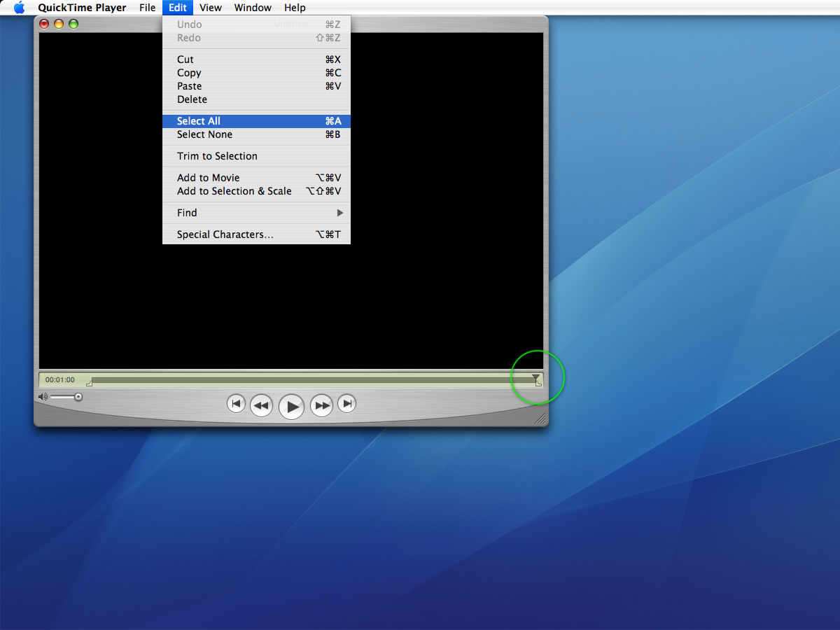Minimize the movie window with the yellow button
This screenshot has width=840, height=630.
pos(59,24)
